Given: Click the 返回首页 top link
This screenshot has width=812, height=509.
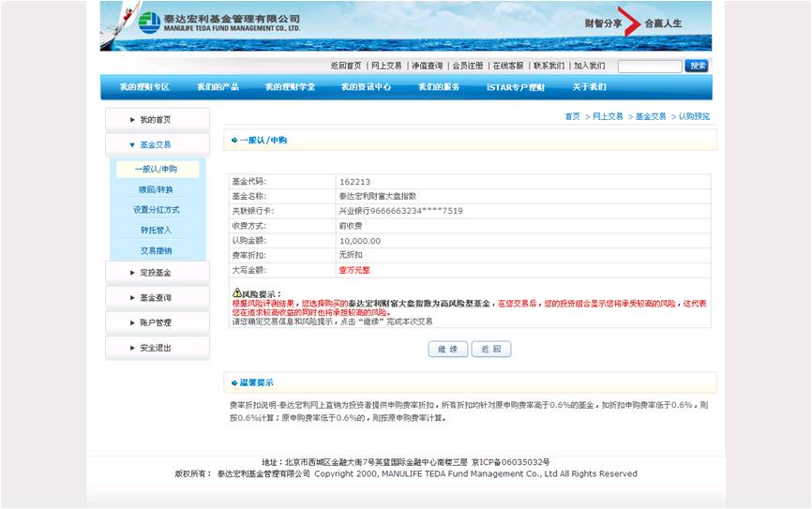Looking at the screenshot, I should pos(346,66).
